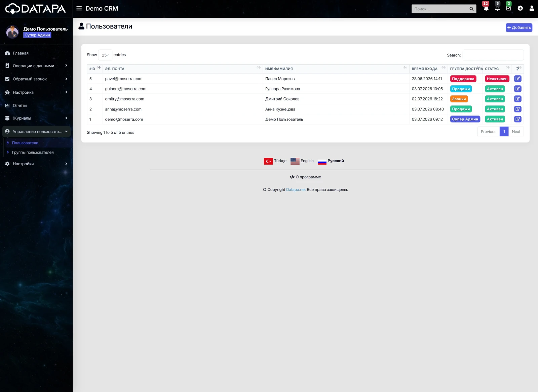Click the Звонки group badge

[459, 99]
